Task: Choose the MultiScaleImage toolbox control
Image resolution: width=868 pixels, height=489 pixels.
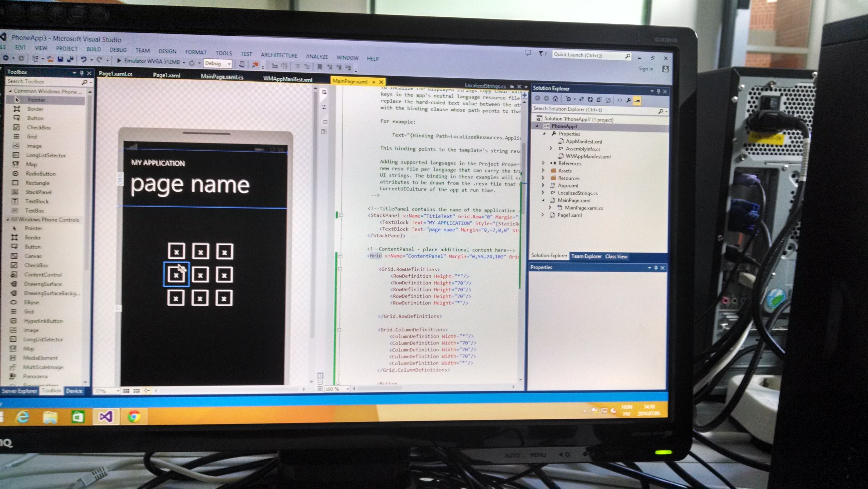Action: coord(43,367)
